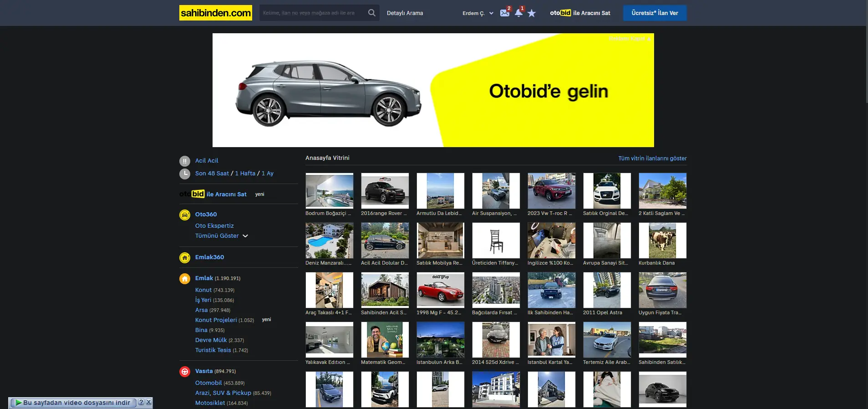The width and height of the screenshot is (868, 409).
Task: Open Konut subcategory
Action: 203,290
